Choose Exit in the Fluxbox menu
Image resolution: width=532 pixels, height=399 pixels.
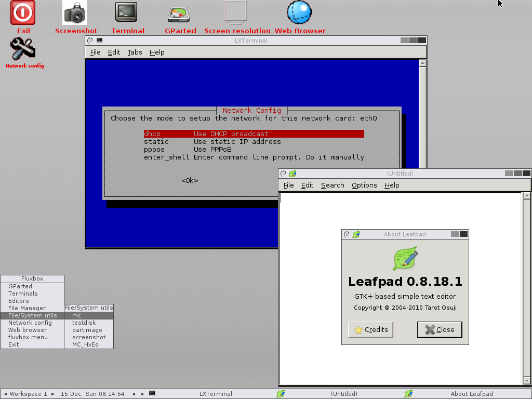[x=32, y=344]
